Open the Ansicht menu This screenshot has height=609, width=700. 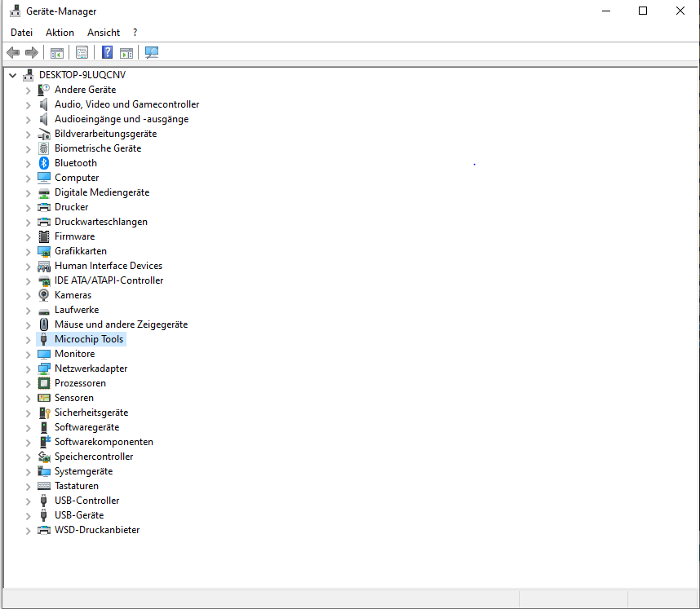coord(104,33)
